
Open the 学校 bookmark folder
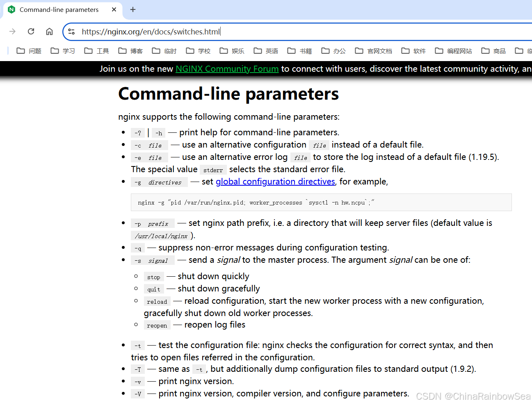(x=198, y=51)
